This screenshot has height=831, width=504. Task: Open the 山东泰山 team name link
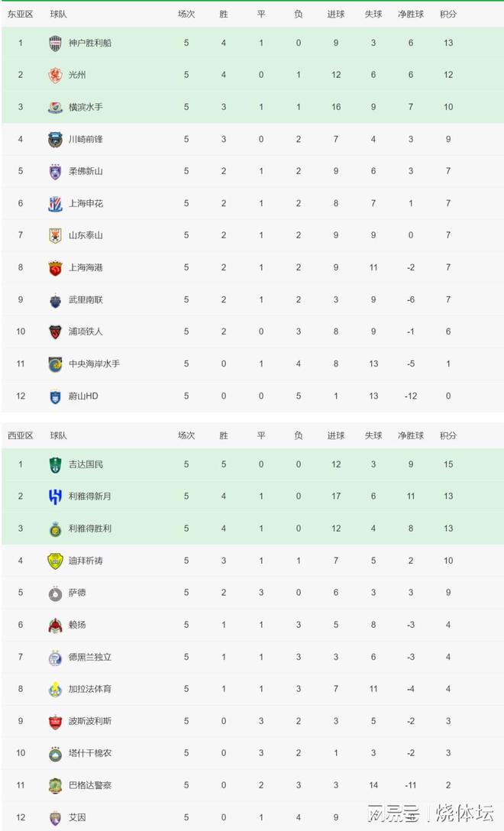click(86, 235)
